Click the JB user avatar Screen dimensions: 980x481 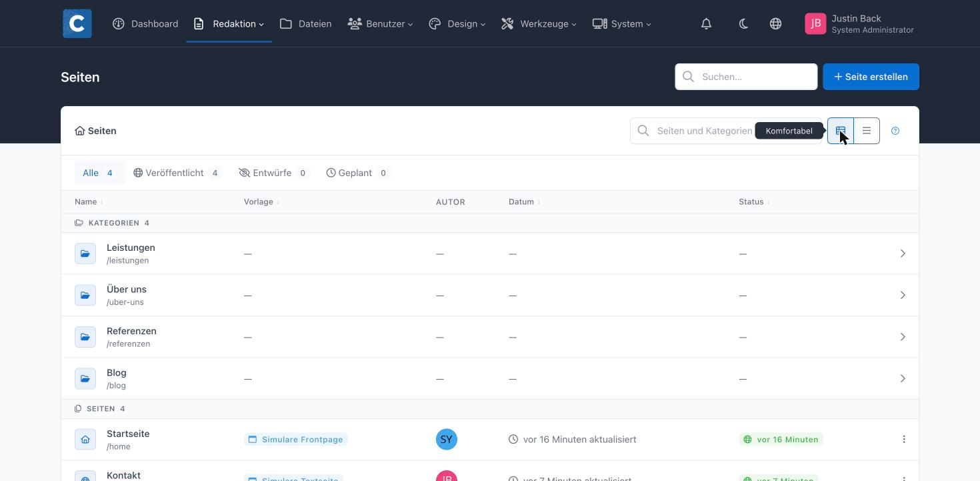(x=815, y=23)
